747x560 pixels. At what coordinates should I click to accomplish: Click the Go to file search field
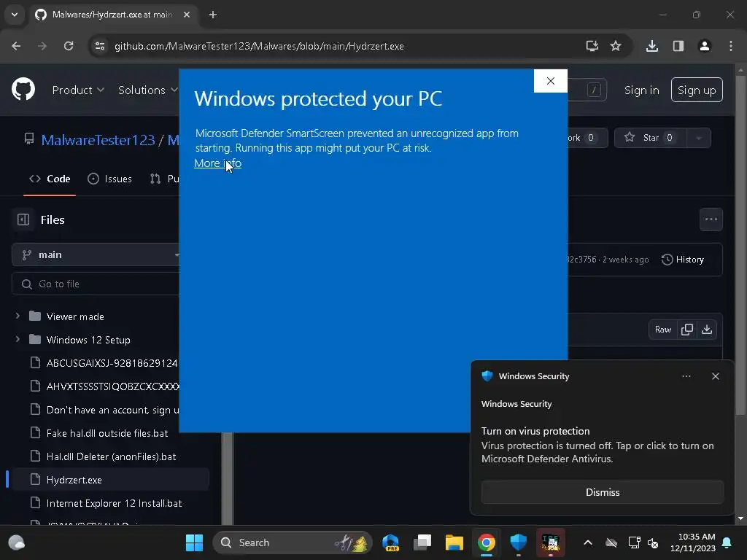tap(97, 284)
